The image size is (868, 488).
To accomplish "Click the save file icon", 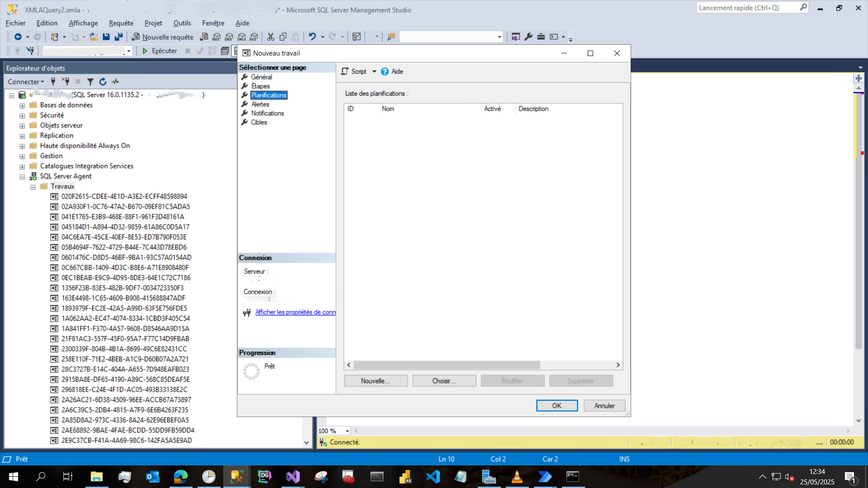I will (106, 37).
